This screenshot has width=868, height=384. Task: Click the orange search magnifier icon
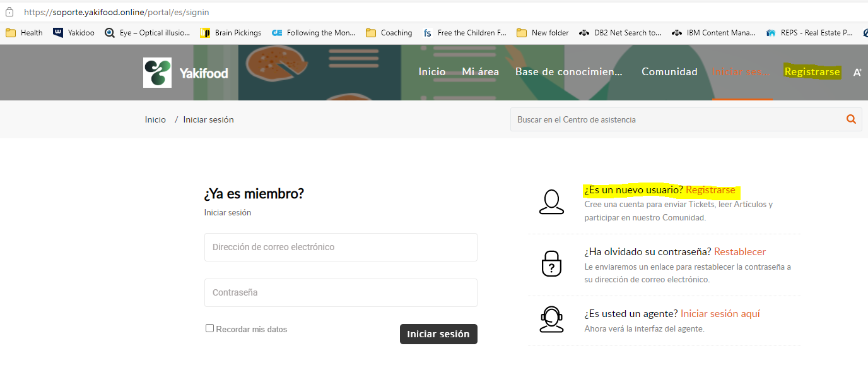[851, 119]
